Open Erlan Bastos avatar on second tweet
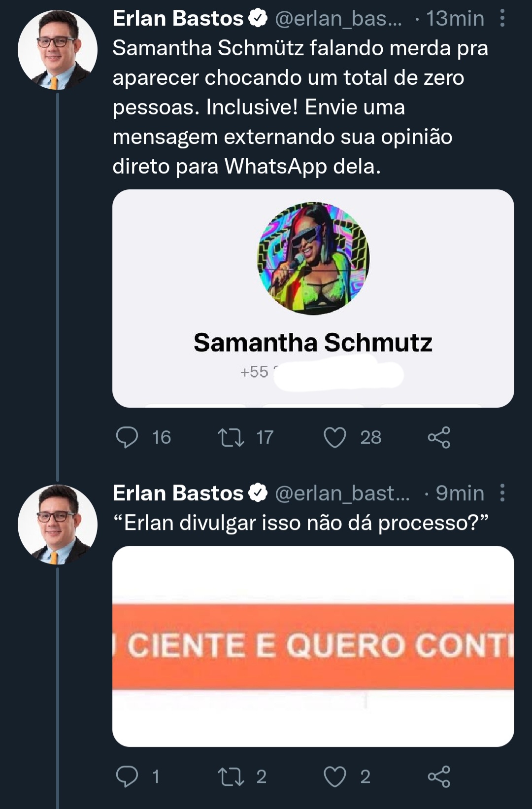 [x=57, y=524]
